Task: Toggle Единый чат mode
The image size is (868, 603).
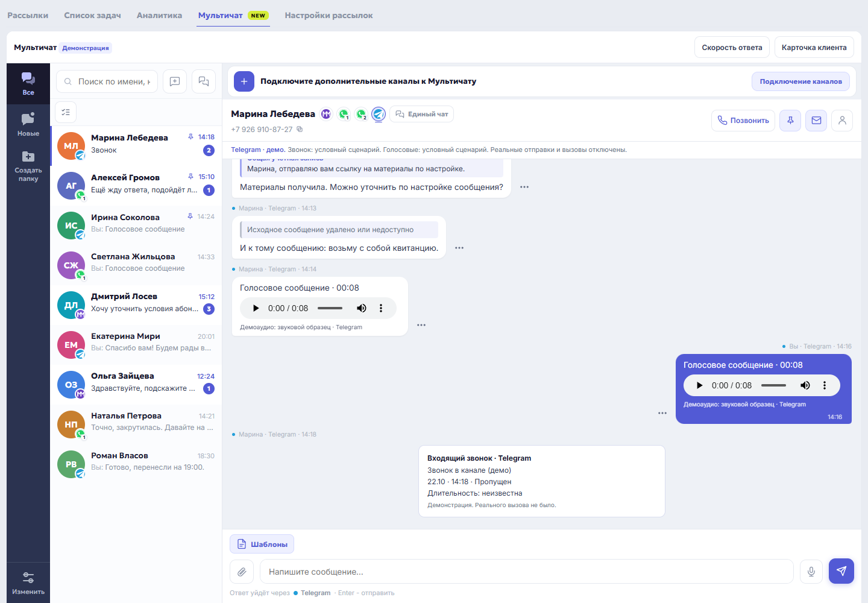Action: 422,114
